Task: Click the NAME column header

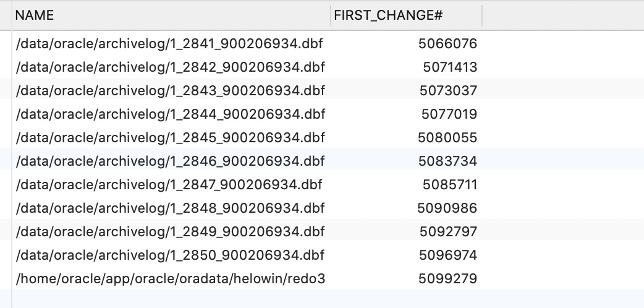Action: coord(35,15)
